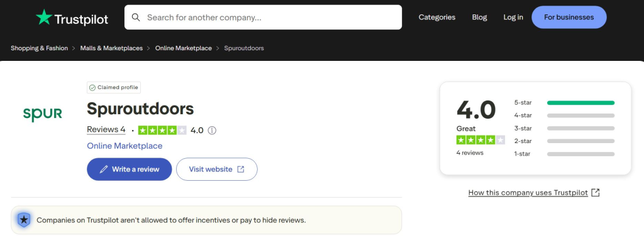Click the Claimed profile badge

(x=114, y=88)
